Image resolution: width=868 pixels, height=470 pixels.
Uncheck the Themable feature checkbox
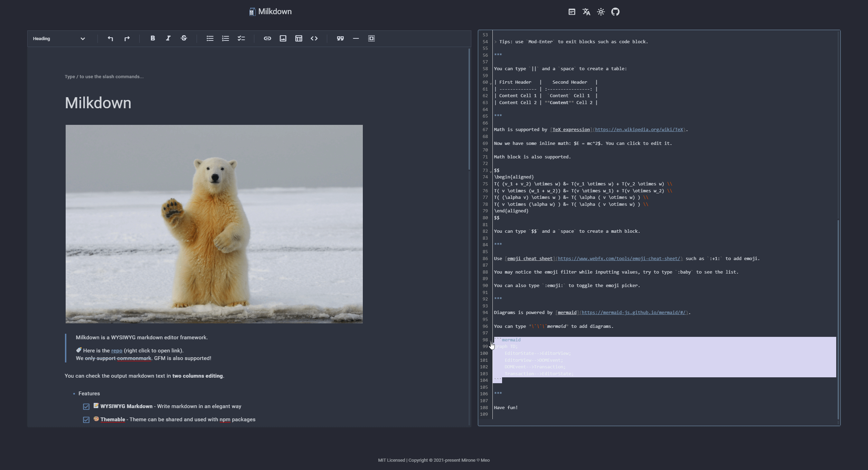[86, 420]
